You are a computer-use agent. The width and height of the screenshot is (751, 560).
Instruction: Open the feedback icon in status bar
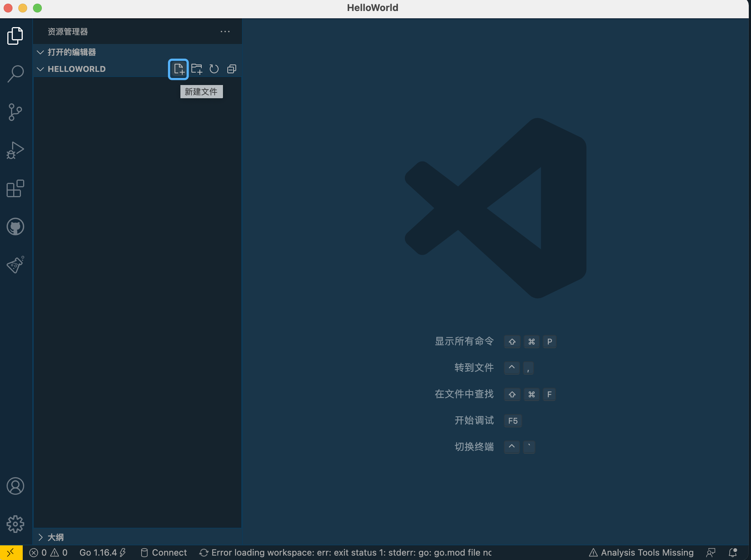click(x=711, y=552)
